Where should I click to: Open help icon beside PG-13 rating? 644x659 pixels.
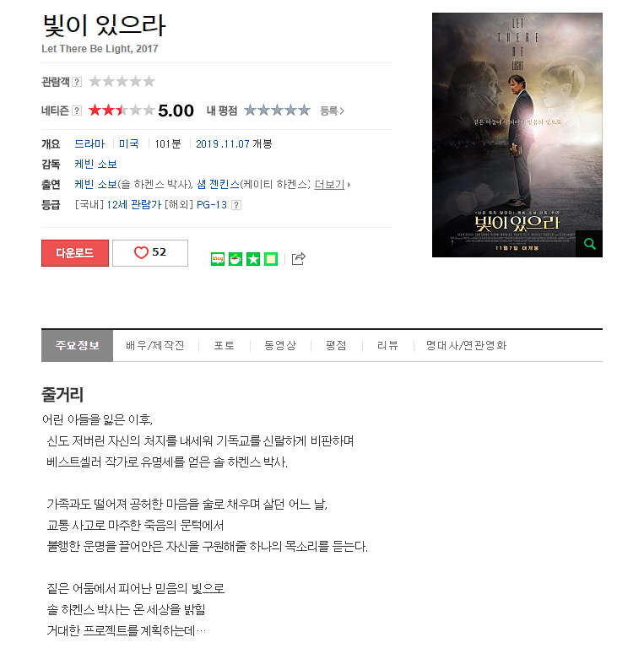tap(236, 205)
